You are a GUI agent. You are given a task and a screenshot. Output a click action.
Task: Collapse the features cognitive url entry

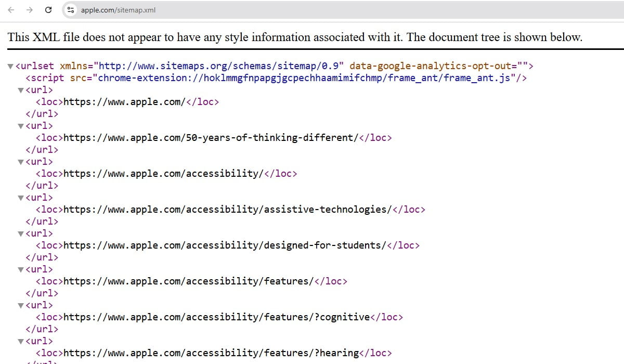(20, 305)
